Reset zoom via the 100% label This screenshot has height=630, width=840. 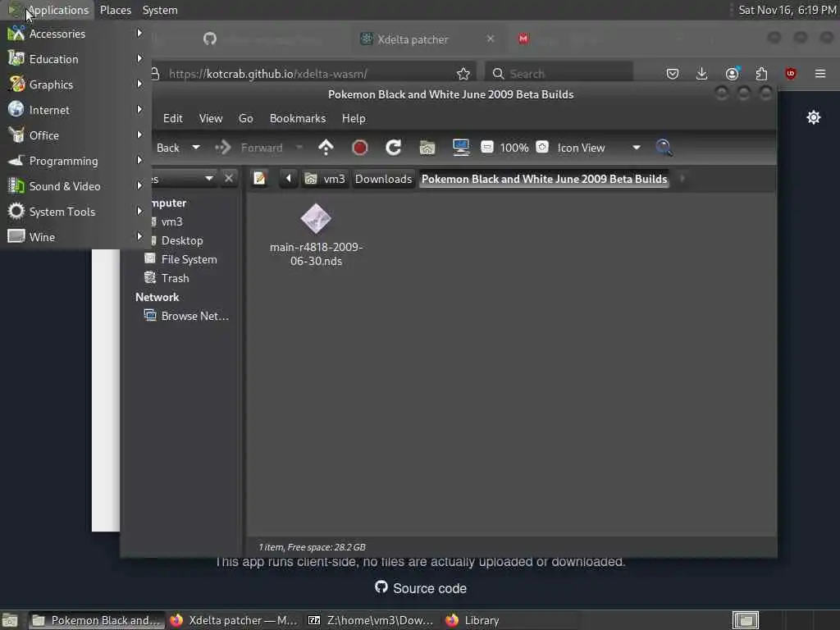tap(514, 148)
